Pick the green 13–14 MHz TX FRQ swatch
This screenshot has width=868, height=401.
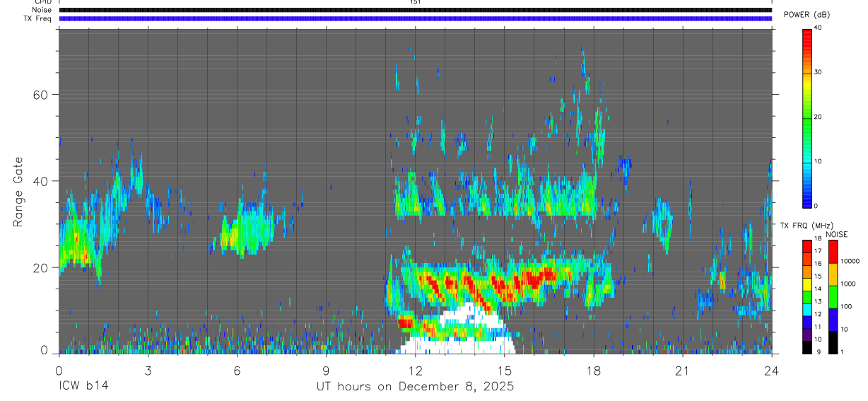pyautogui.click(x=807, y=296)
